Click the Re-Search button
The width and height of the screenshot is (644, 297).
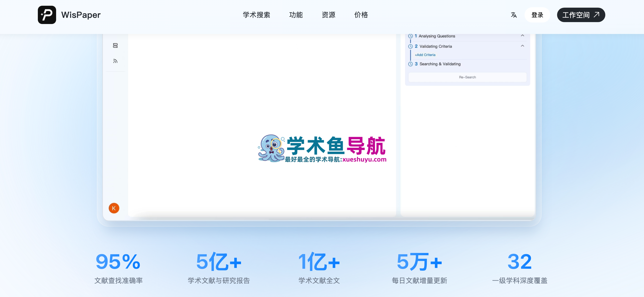[467, 77]
